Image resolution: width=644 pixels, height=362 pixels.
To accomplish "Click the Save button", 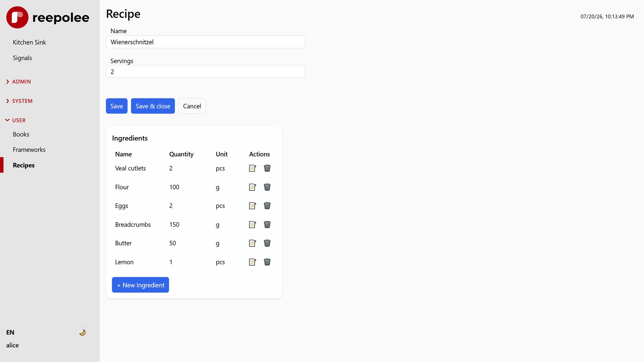I will (117, 106).
